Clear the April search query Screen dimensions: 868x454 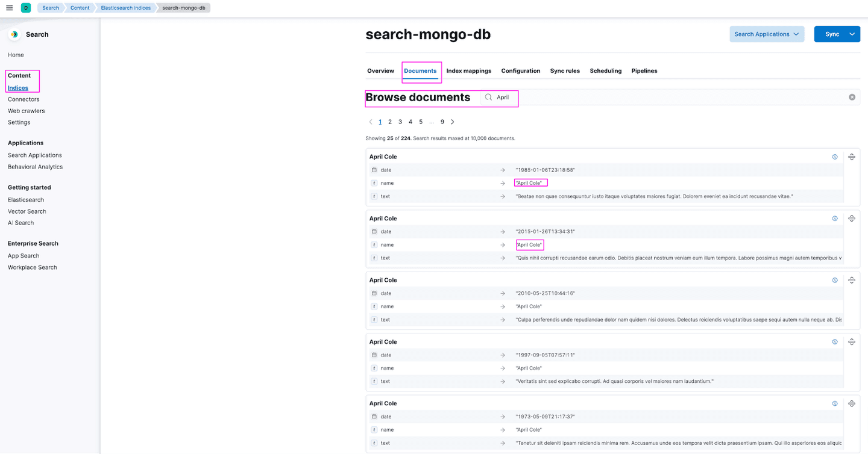point(852,97)
